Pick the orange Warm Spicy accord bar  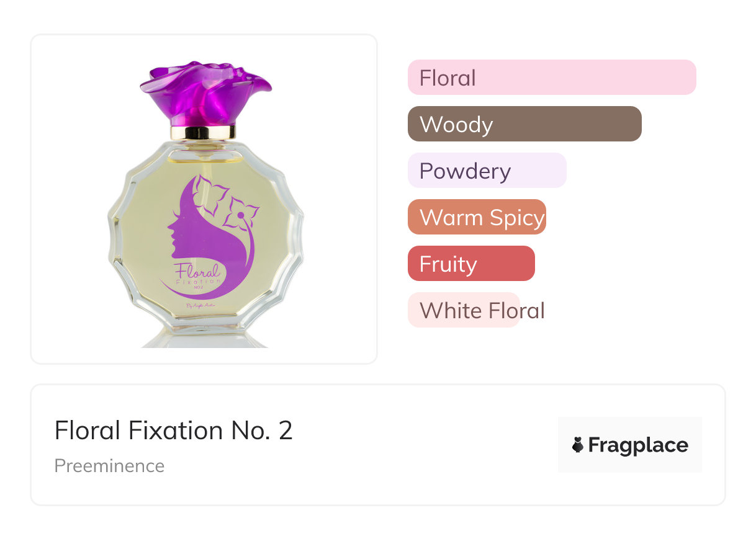click(477, 217)
